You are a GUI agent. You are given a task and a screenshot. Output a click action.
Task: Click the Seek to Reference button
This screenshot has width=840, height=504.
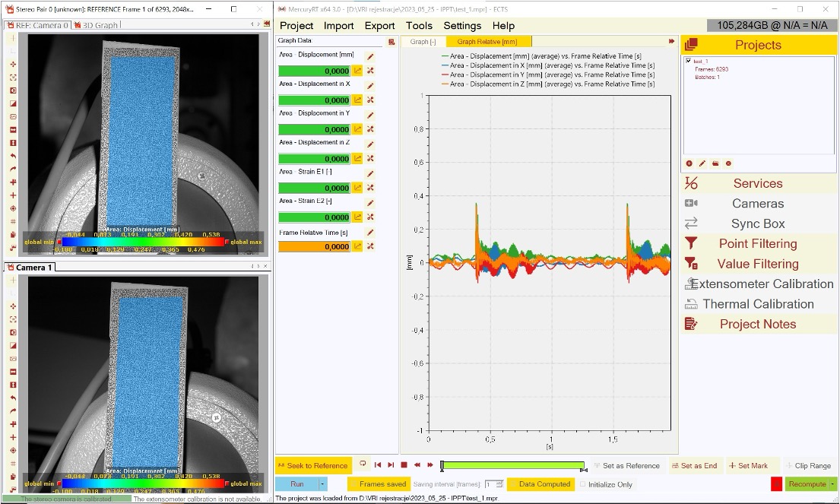pos(312,465)
